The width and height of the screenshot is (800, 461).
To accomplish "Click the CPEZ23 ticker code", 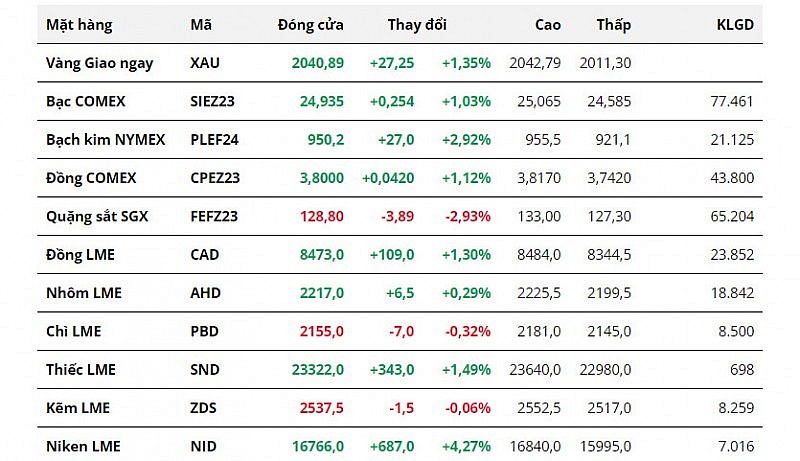I will click(x=215, y=178).
